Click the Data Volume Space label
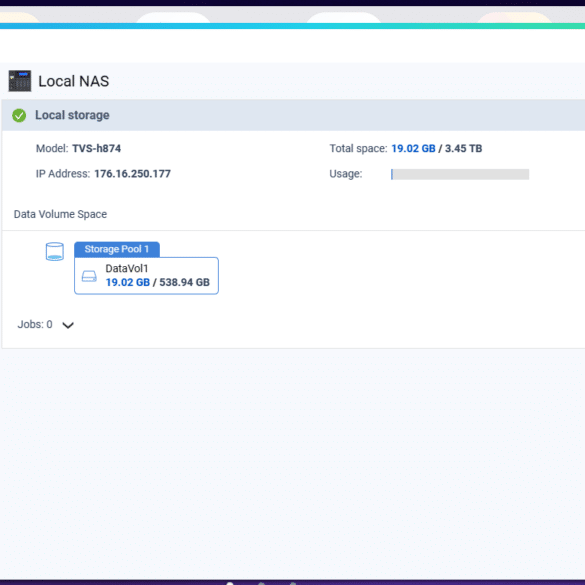 tap(60, 214)
